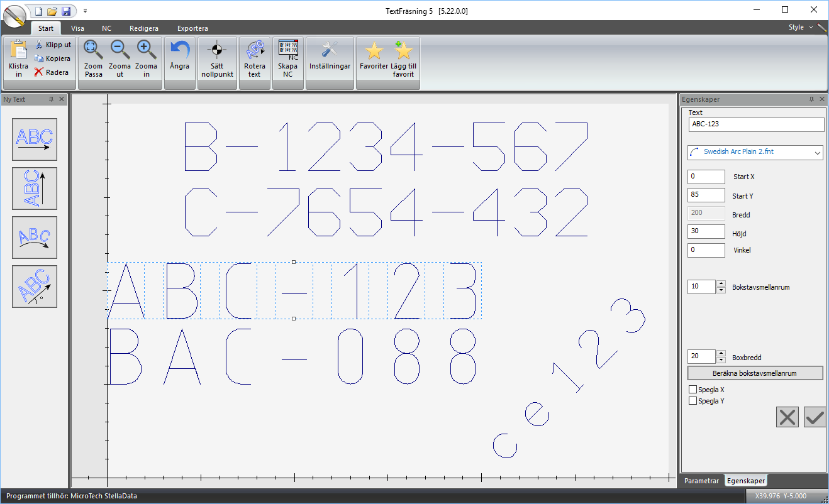Click the pencil icon next to Style
Screen dimensions: 829x504
[822, 28]
